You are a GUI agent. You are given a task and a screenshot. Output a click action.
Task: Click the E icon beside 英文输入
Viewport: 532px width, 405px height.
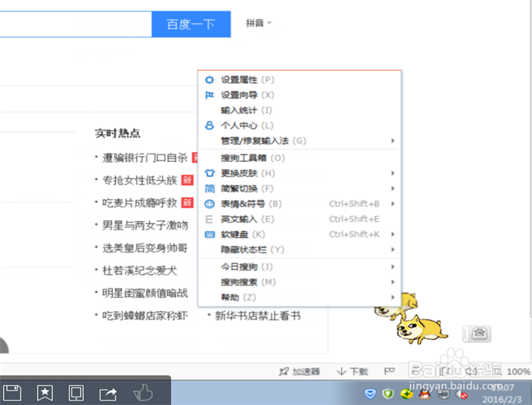pos(210,220)
